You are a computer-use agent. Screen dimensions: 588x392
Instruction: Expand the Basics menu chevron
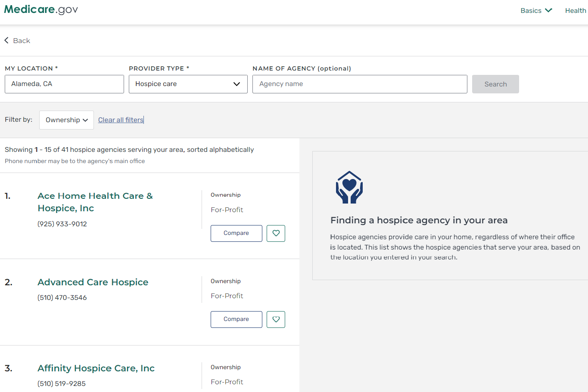(548, 10)
